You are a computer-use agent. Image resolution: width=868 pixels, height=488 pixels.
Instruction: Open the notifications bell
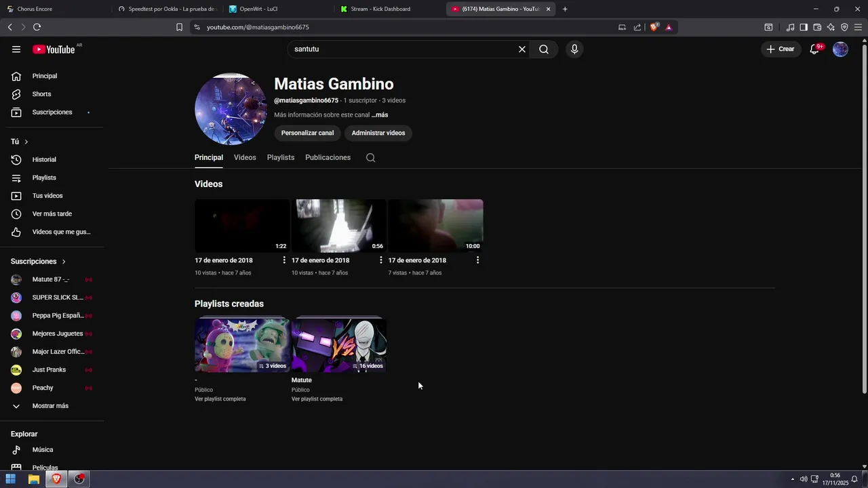[x=814, y=49]
